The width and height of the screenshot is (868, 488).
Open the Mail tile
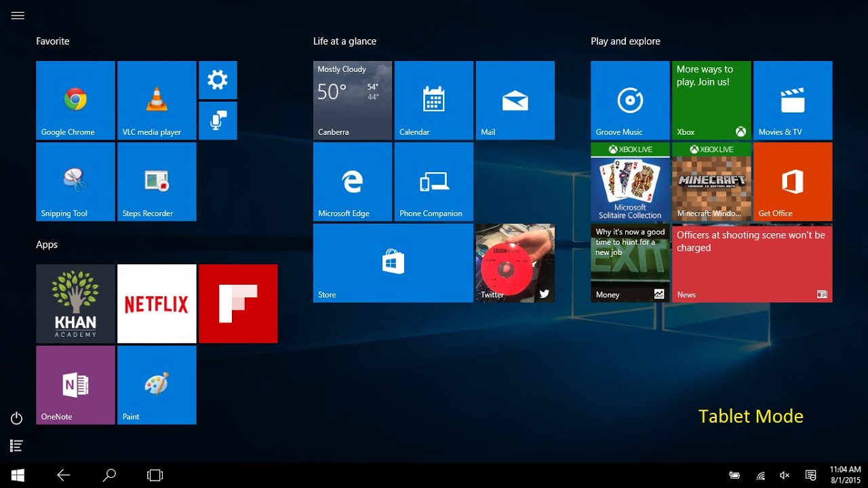[x=515, y=100]
